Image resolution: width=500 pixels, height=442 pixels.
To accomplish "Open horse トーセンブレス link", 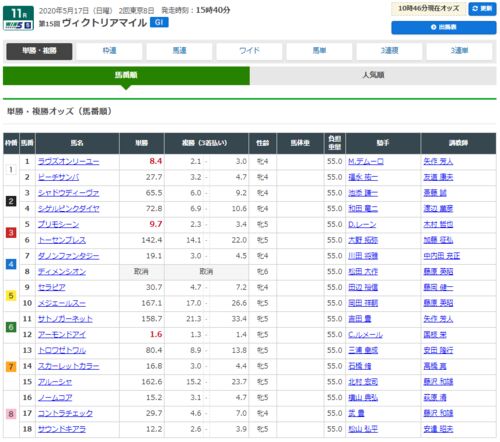I will pyautogui.click(x=62, y=240).
